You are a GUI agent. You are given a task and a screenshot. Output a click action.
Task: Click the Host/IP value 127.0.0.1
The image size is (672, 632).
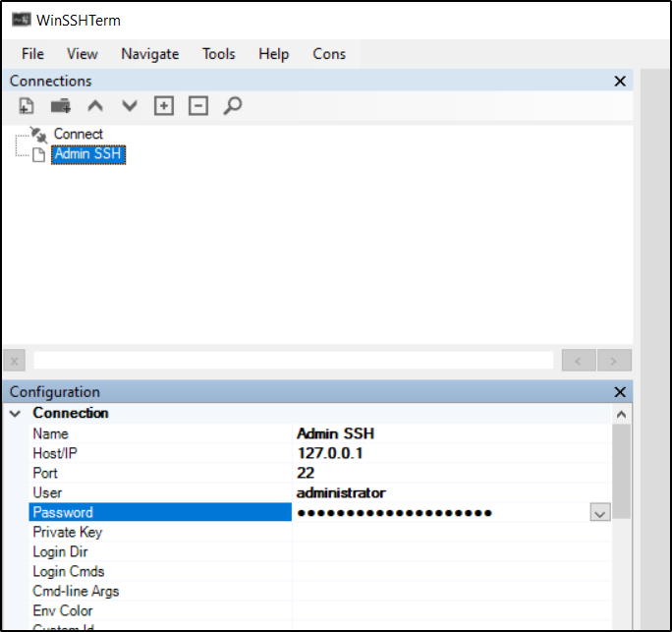(x=336, y=453)
